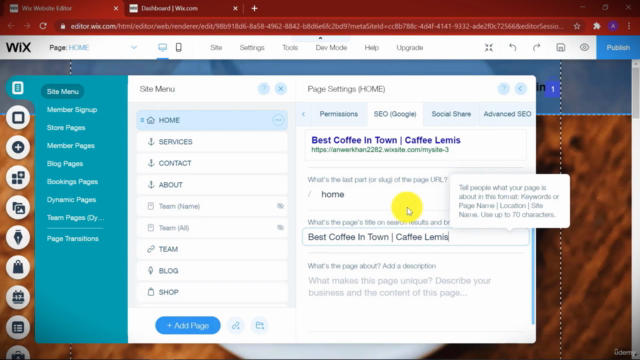Select the SEO (Google) tab
The width and height of the screenshot is (640, 360).
pyautogui.click(x=395, y=114)
